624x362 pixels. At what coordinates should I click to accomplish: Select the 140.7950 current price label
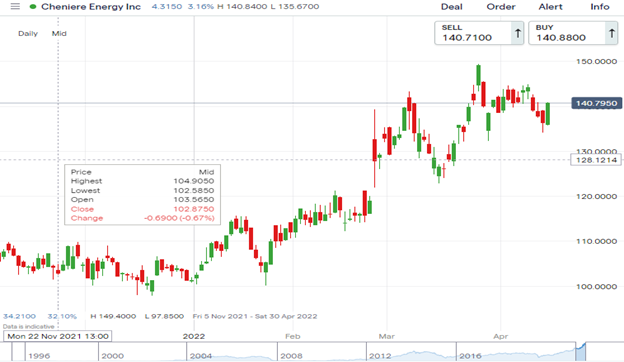(x=596, y=103)
